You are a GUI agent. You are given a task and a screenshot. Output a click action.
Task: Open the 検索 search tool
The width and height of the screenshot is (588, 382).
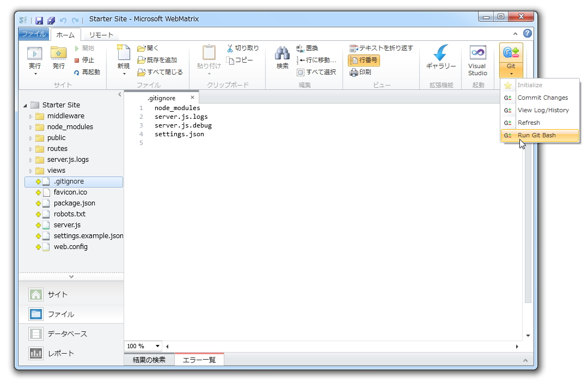pos(281,57)
